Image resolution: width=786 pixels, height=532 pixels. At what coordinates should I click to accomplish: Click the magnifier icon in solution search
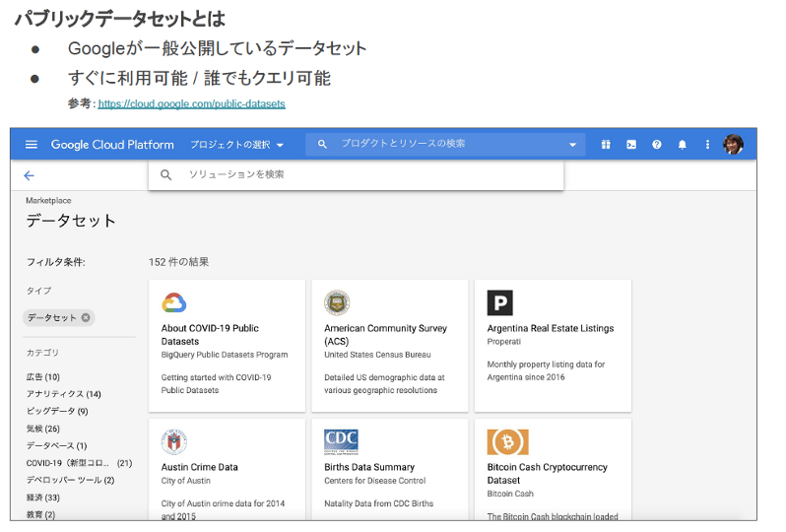[x=165, y=174]
